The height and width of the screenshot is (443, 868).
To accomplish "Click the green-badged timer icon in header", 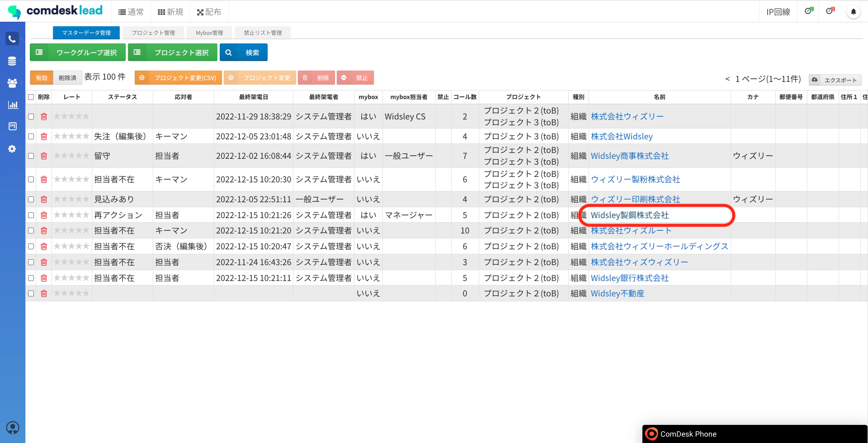I will (x=809, y=11).
